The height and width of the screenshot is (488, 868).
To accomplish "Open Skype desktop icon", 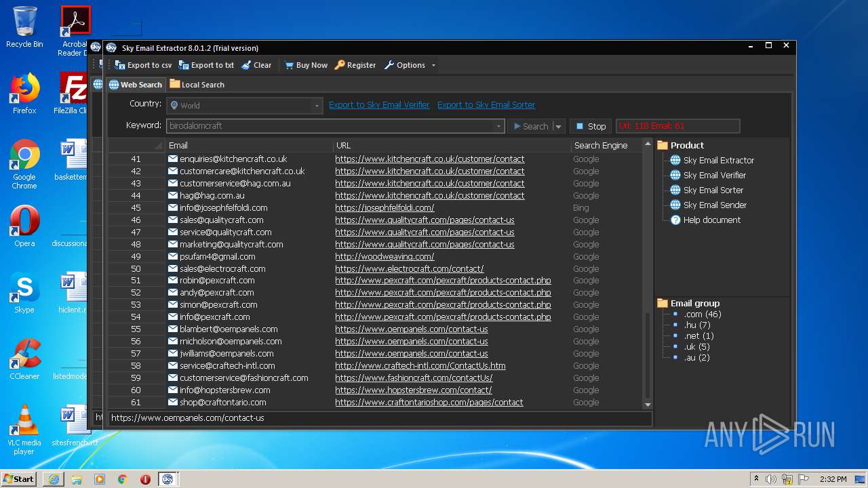I will pyautogui.click(x=24, y=293).
